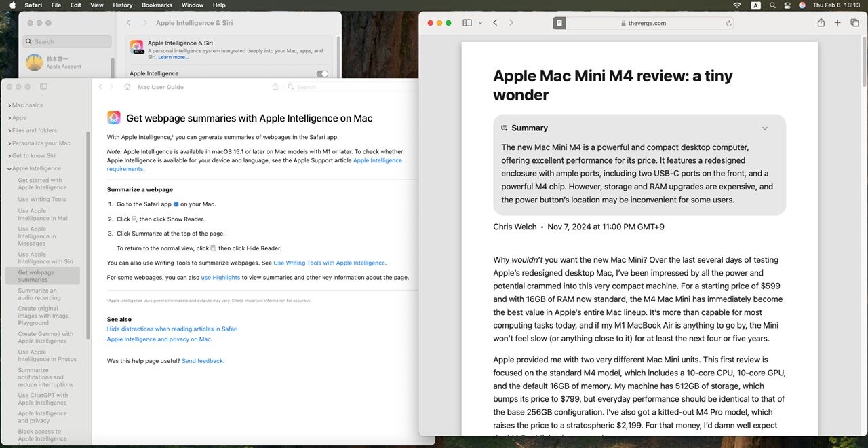Open the View menu
Screen dimensions: 868x448
(x=97, y=5)
